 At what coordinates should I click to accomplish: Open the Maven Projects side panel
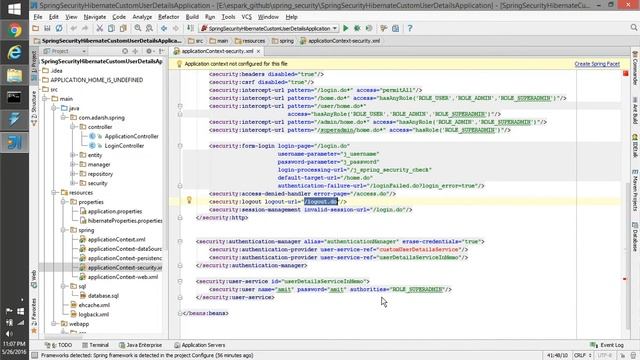[635, 190]
